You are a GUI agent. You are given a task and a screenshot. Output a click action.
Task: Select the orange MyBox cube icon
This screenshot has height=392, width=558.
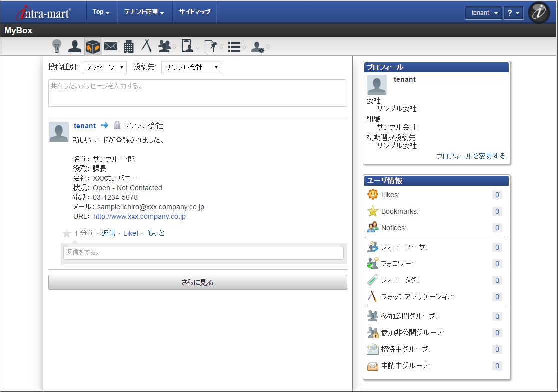click(93, 46)
